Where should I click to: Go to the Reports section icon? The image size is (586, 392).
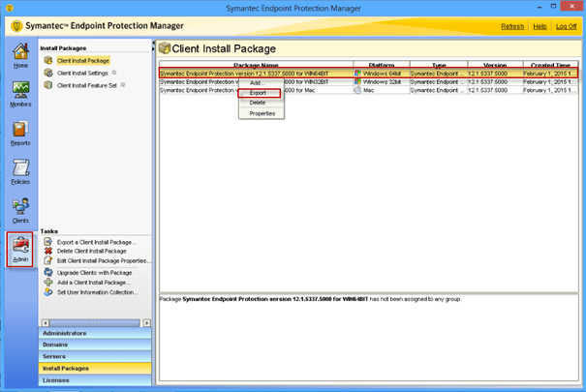(x=20, y=132)
